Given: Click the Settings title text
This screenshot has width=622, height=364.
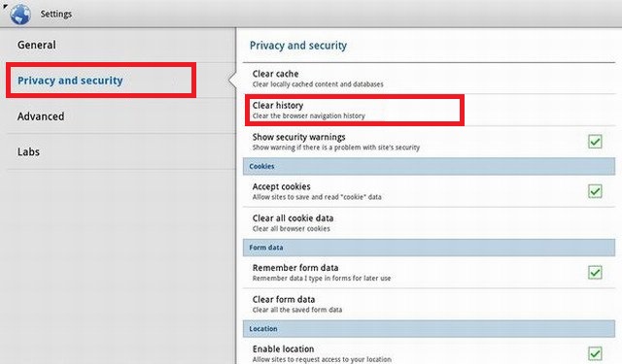Looking at the screenshot, I should 56,14.
